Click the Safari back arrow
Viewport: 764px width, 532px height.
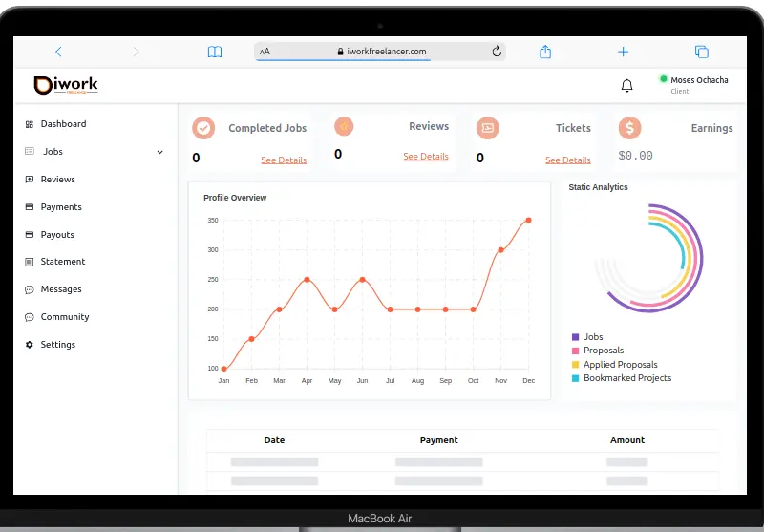click(58, 52)
